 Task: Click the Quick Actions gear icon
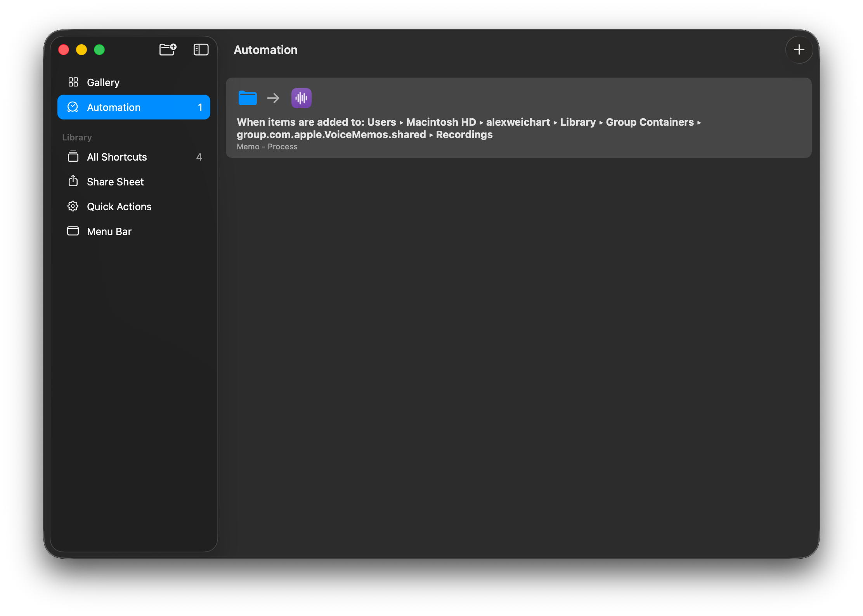(73, 206)
